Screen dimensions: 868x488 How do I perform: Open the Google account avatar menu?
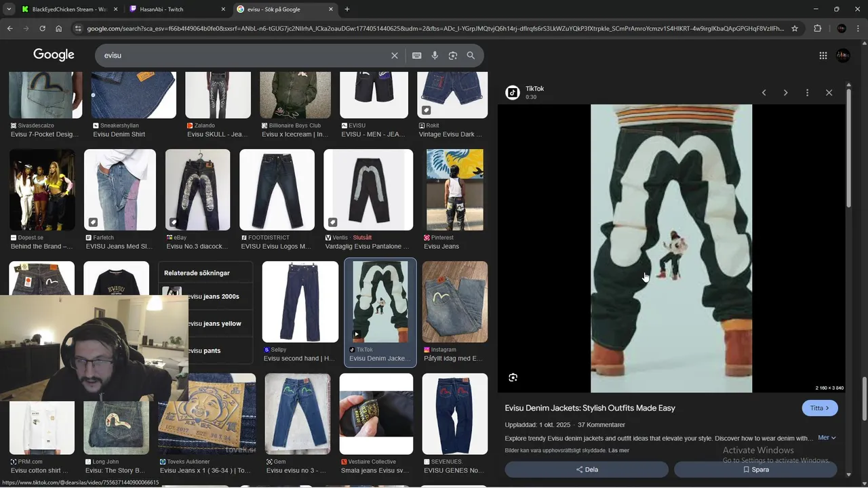(843, 56)
